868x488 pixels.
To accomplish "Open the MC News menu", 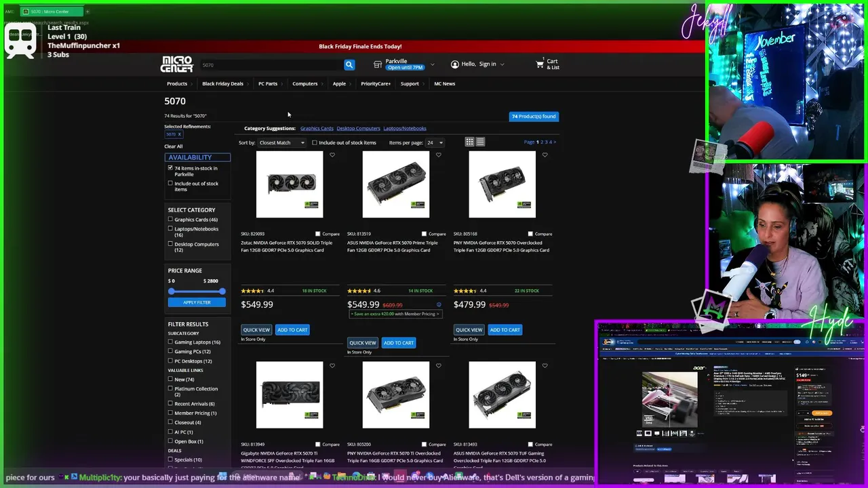I will [445, 84].
